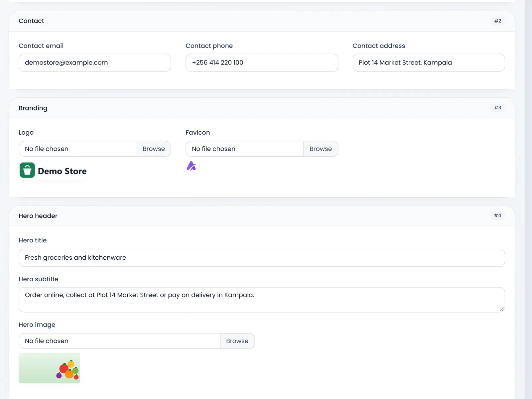
Task: Click the Hero header section heading
Action: click(38, 216)
